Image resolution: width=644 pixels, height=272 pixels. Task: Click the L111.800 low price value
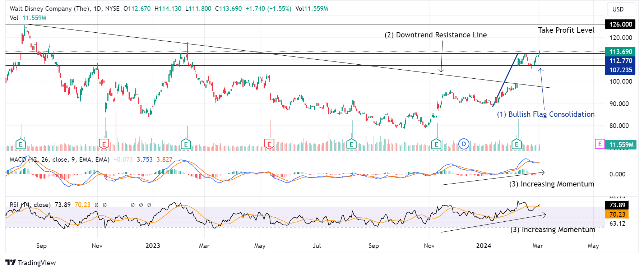(x=198, y=9)
